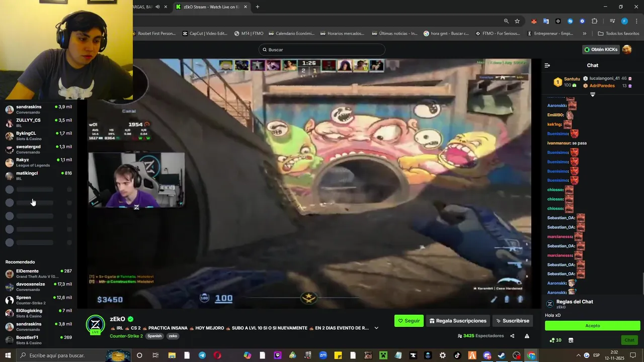Open CapCut Video Editor bookmark

pyautogui.click(x=205, y=34)
